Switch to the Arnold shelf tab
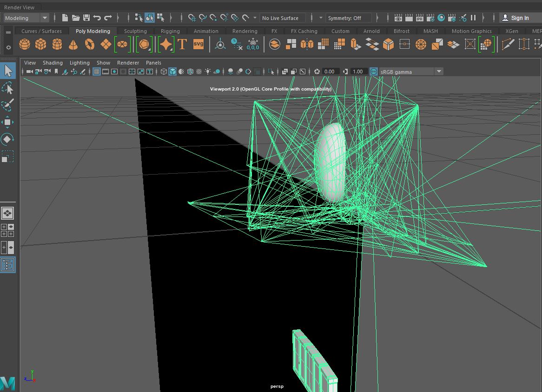542x392 pixels. [x=371, y=31]
